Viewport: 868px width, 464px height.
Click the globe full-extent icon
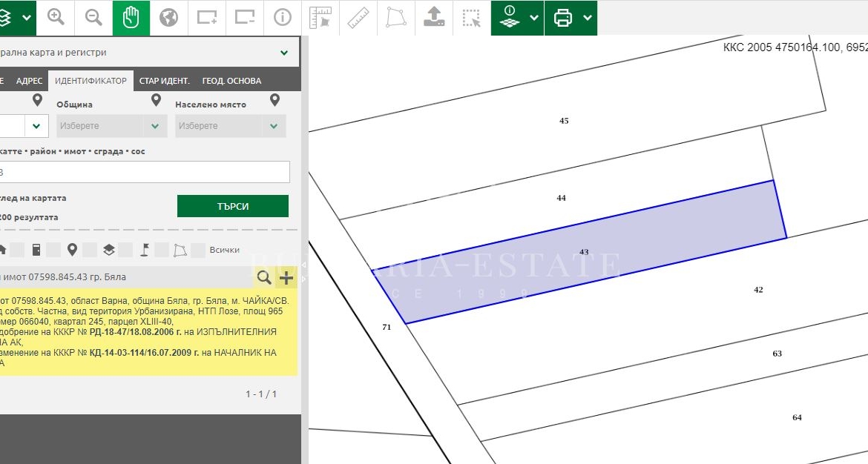point(169,17)
